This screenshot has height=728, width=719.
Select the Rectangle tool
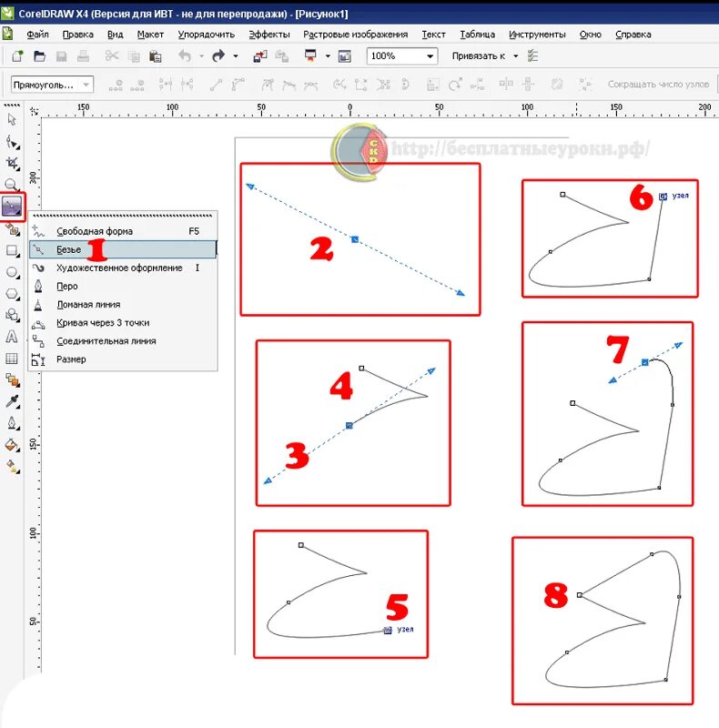point(12,251)
